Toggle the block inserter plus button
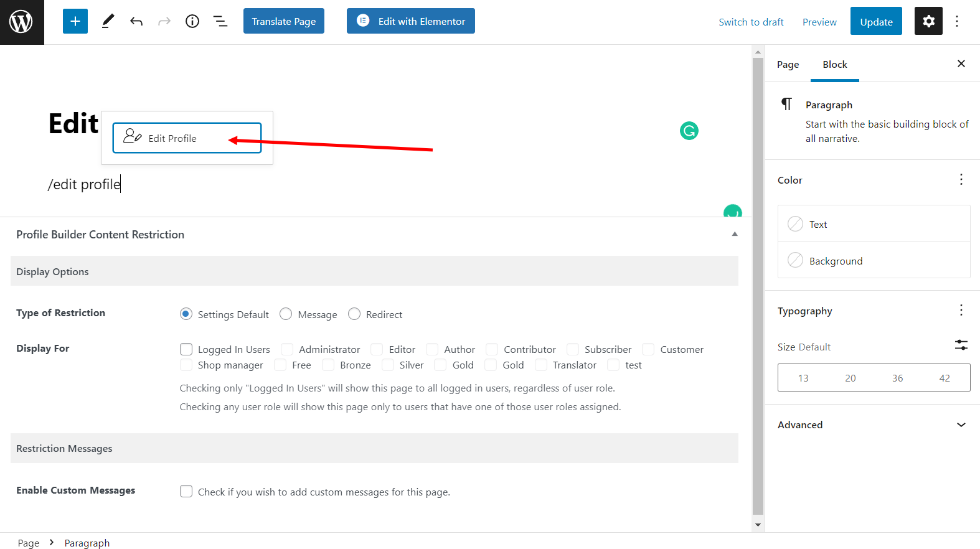 pos(75,21)
